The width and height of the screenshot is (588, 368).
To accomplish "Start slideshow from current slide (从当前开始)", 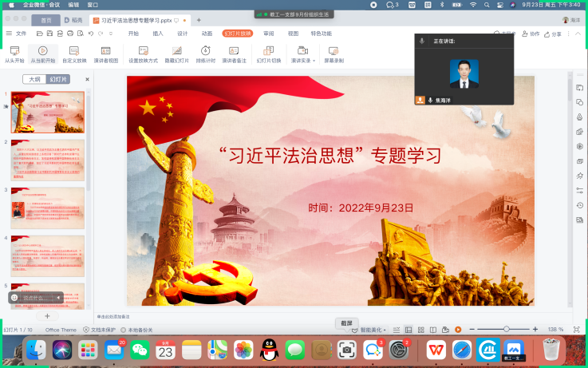I will [x=43, y=53].
